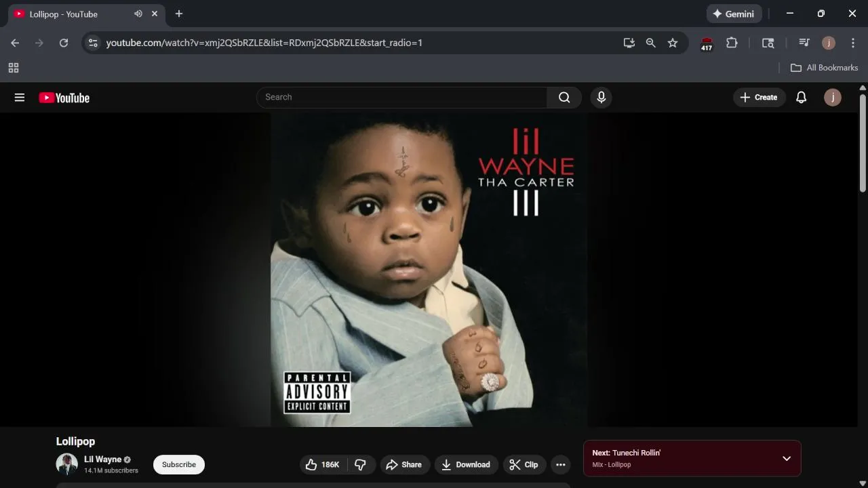Expand the Mix - Lollipop playlist panel
This screenshot has width=868, height=488.
tap(787, 458)
